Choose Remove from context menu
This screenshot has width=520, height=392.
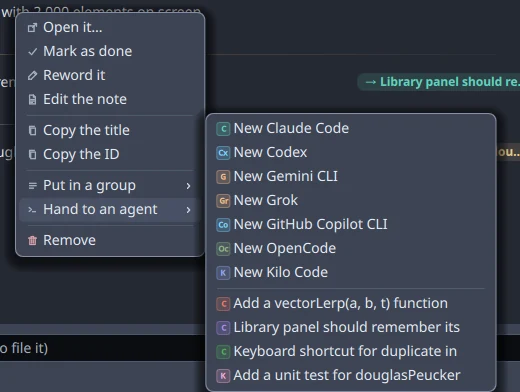(110, 240)
